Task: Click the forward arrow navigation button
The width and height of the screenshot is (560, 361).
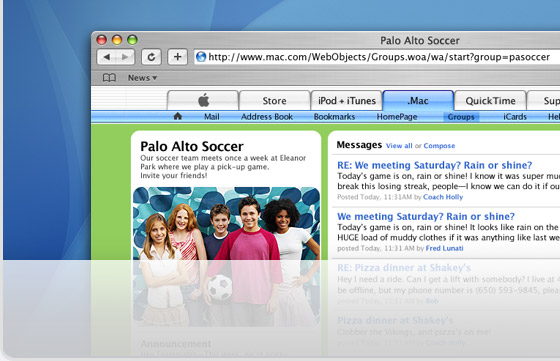Action: point(125,57)
